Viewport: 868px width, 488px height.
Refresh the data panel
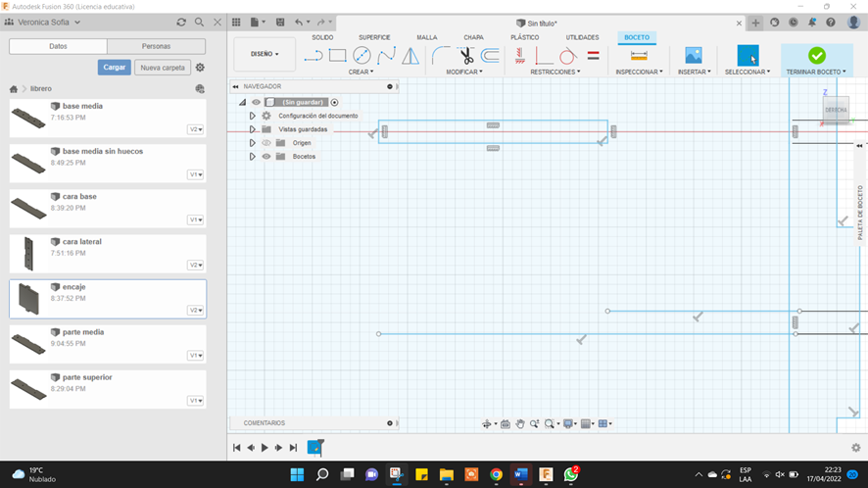pos(181,23)
